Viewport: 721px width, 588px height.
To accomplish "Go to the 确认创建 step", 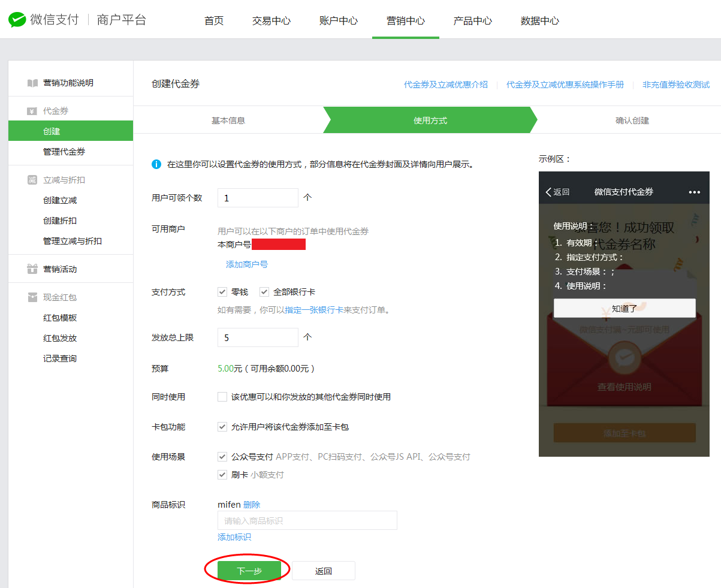I will (x=632, y=120).
